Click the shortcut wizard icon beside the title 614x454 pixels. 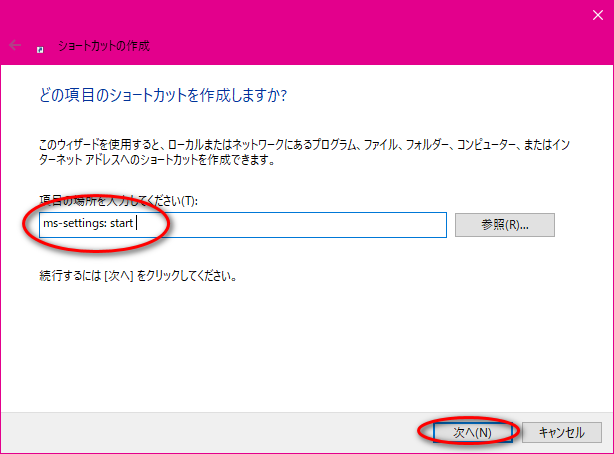(x=40, y=46)
